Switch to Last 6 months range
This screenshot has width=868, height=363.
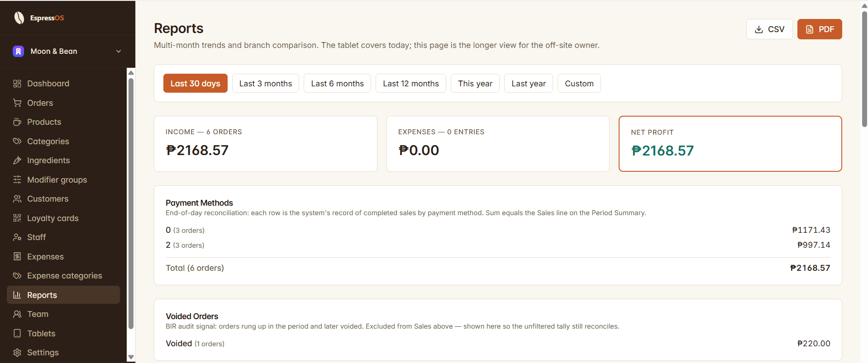337,83
